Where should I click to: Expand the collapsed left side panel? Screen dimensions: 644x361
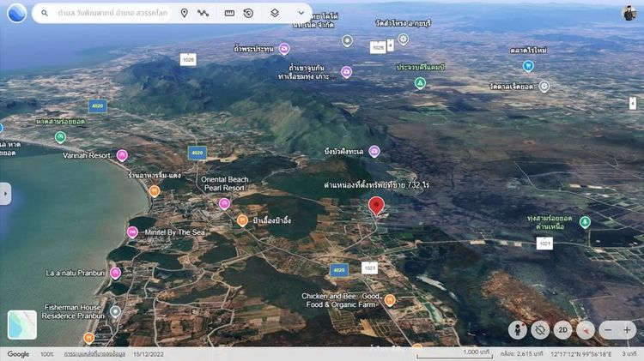pos(5,194)
